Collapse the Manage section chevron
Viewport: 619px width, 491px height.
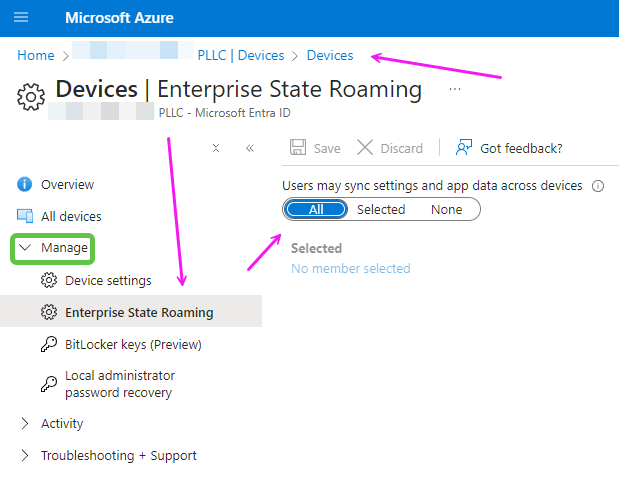click(x=25, y=247)
